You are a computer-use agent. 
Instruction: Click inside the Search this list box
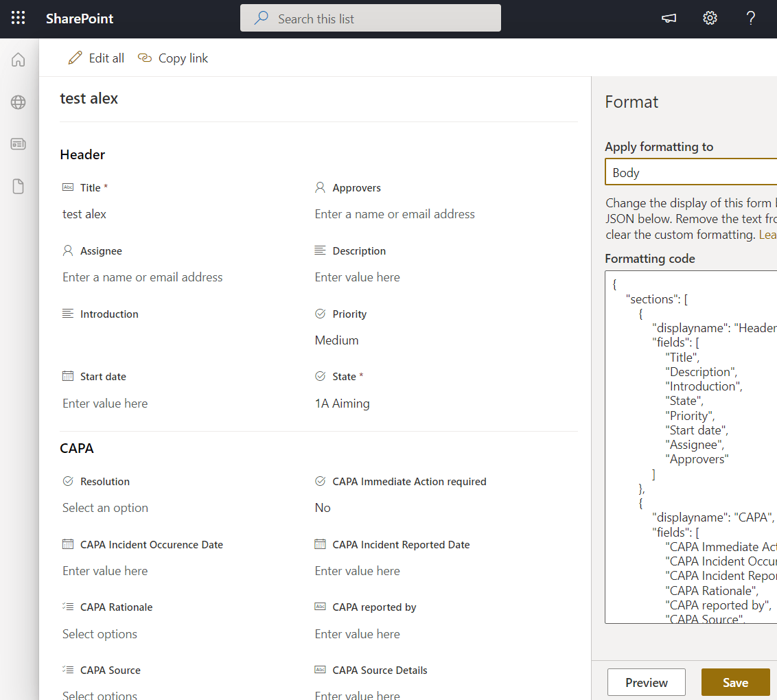[x=371, y=18]
